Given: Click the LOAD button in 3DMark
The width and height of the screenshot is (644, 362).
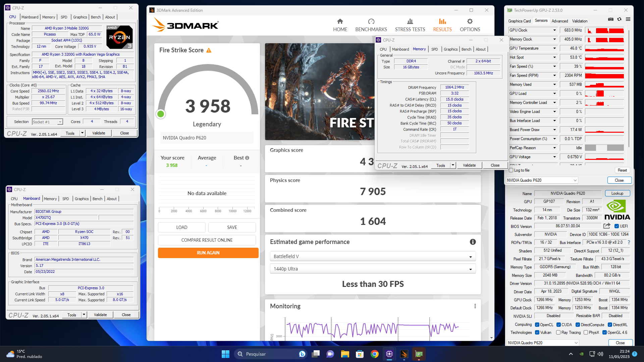Looking at the screenshot, I should coord(181,227).
